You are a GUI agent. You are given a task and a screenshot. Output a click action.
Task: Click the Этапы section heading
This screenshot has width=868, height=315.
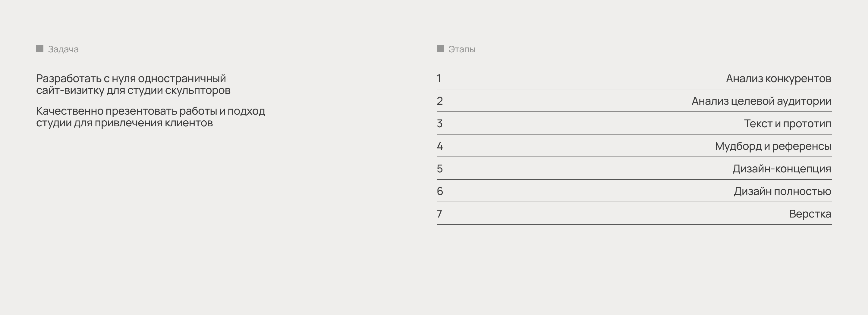tap(462, 49)
